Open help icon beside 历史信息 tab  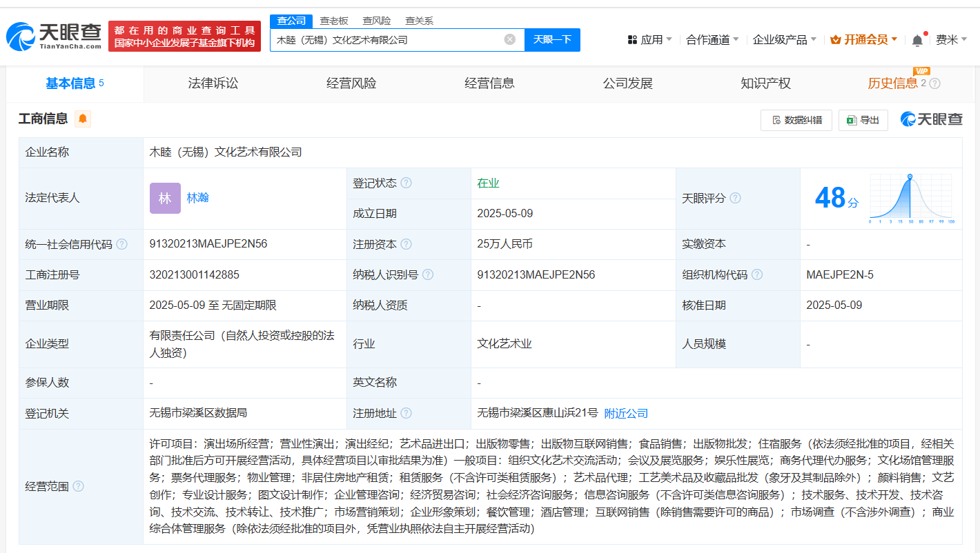tap(934, 83)
